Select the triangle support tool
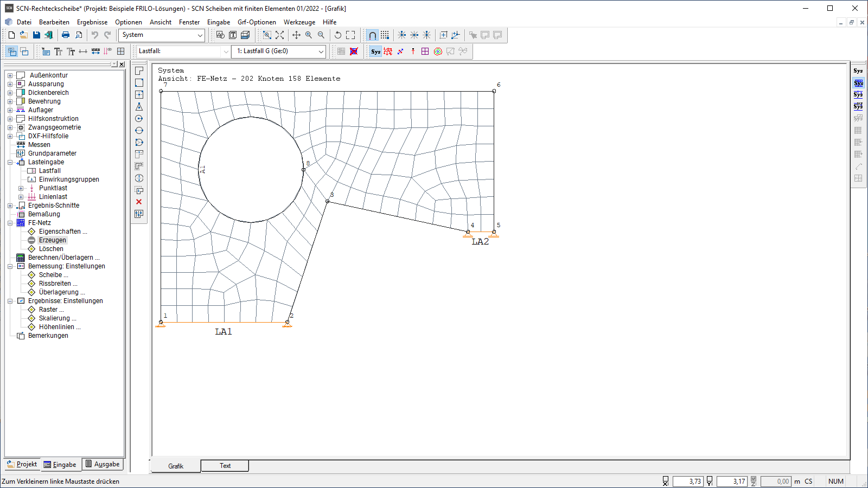 pyautogui.click(x=139, y=107)
